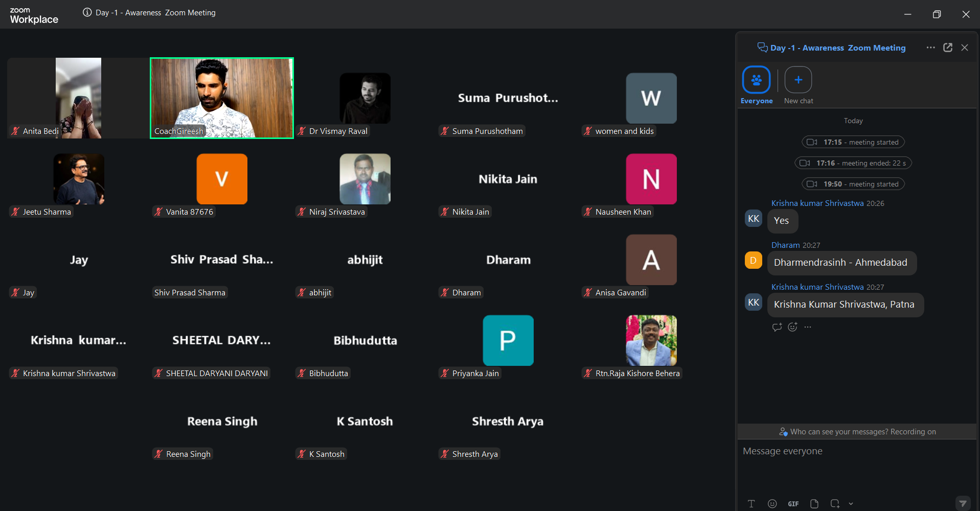Select Anita Bedi's video tile

click(x=78, y=98)
